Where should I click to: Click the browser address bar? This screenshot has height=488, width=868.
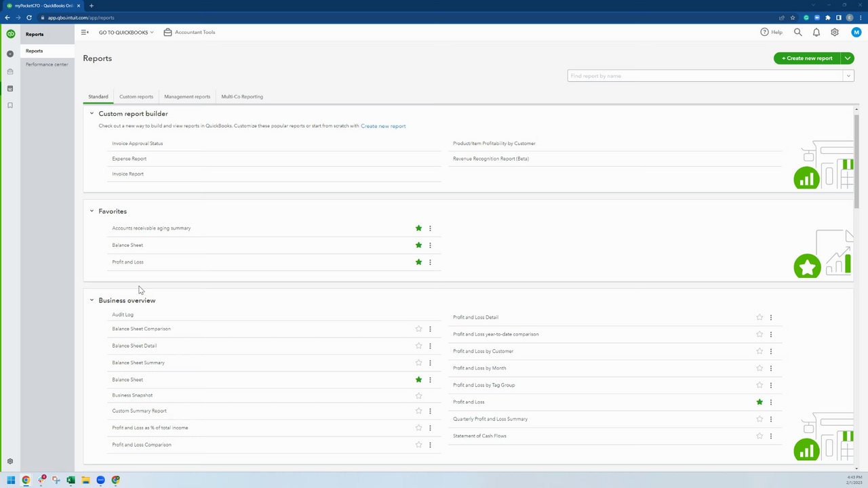[407, 18]
